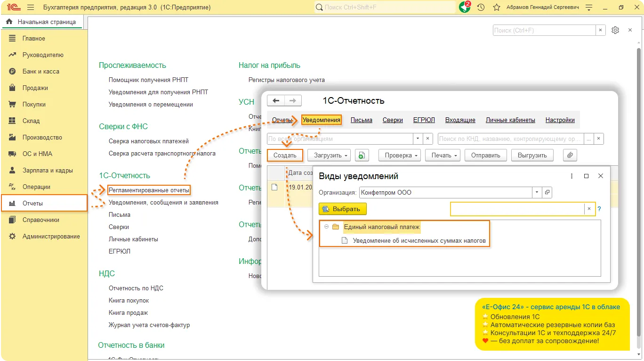Click the back arrow in 1С-Отчетность
The width and height of the screenshot is (644, 361).
(276, 101)
